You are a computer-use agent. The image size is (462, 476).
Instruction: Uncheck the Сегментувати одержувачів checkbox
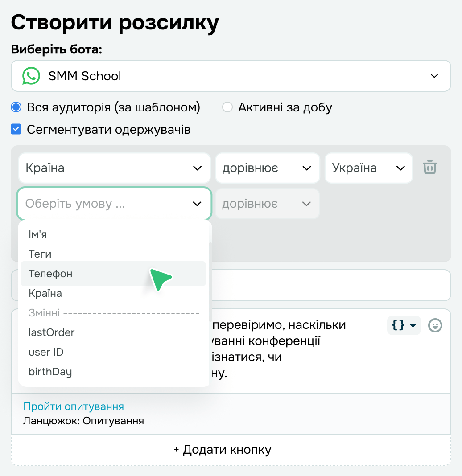[x=16, y=130]
